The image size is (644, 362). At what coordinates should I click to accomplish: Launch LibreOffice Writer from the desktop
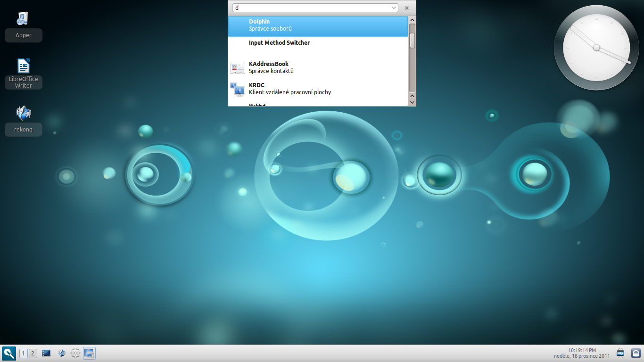click(x=23, y=74)
